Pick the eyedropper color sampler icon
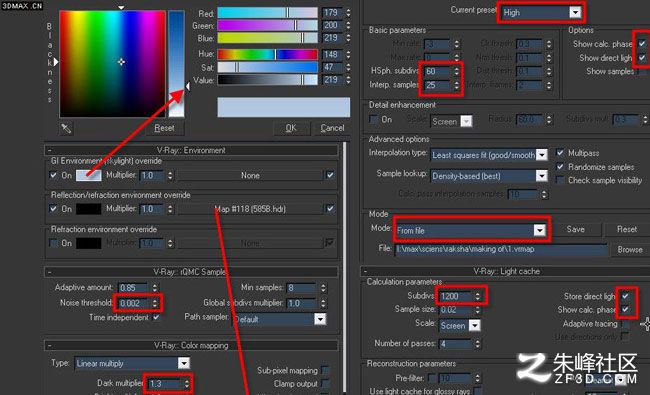The height and width of the screenshot is (395, 650). point(66,128)
